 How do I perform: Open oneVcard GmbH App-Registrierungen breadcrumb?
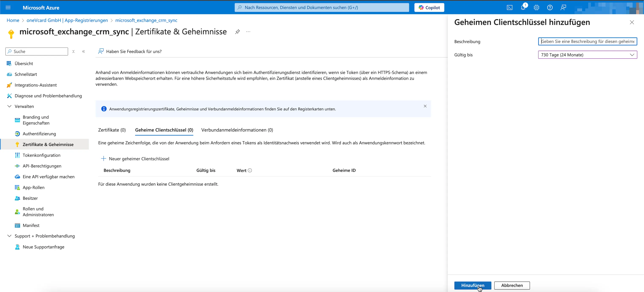[67, 20]
